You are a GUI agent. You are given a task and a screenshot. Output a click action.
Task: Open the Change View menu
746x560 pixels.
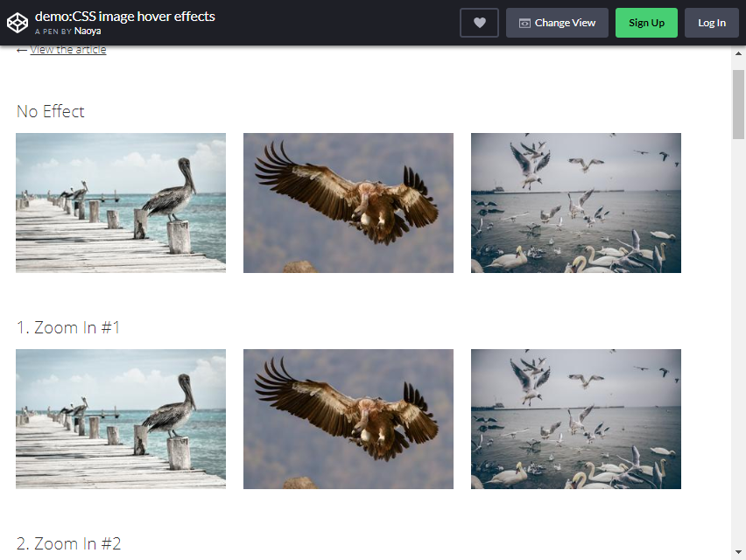[x=557, y=23]
